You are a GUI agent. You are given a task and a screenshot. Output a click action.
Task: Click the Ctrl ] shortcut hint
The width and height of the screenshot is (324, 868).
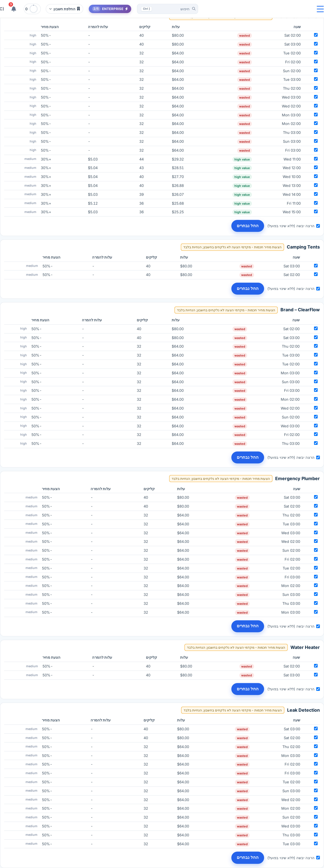(146, 9)
